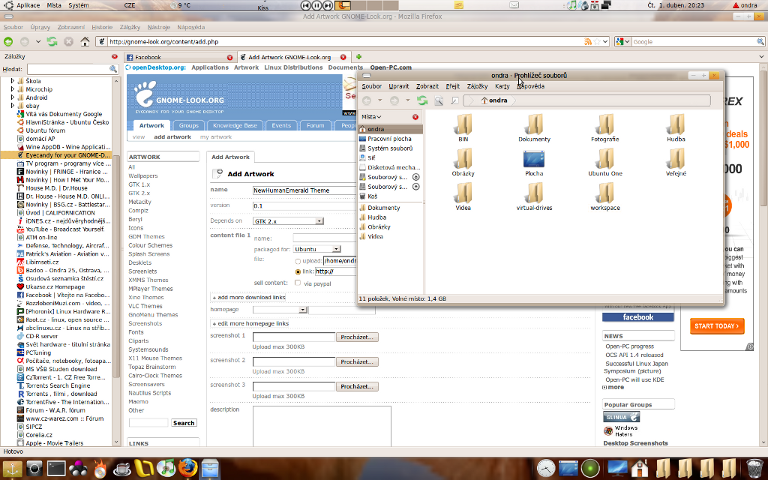The height and width of the screenshot is (480, 768).
Task: Expand the ebay bookmark folder
Action: coord(12,105)
